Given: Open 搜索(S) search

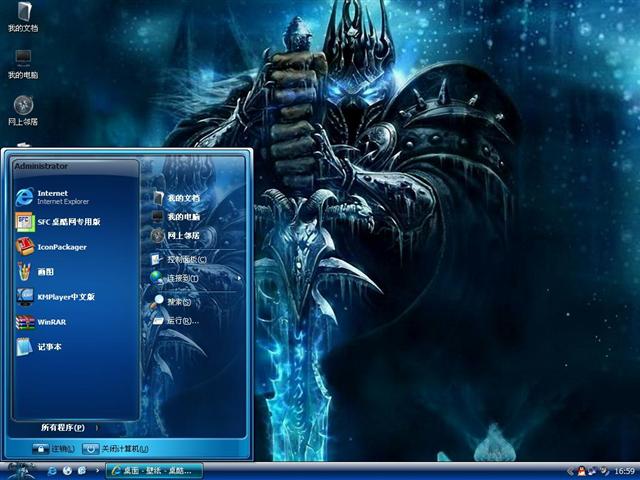Looking at the screenshot, I should point(171,302).
